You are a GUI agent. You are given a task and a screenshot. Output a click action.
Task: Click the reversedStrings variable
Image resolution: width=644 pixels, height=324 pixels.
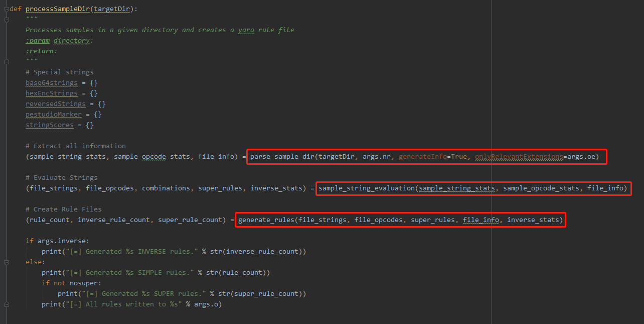pyautogui.click(x=56, y=104)
